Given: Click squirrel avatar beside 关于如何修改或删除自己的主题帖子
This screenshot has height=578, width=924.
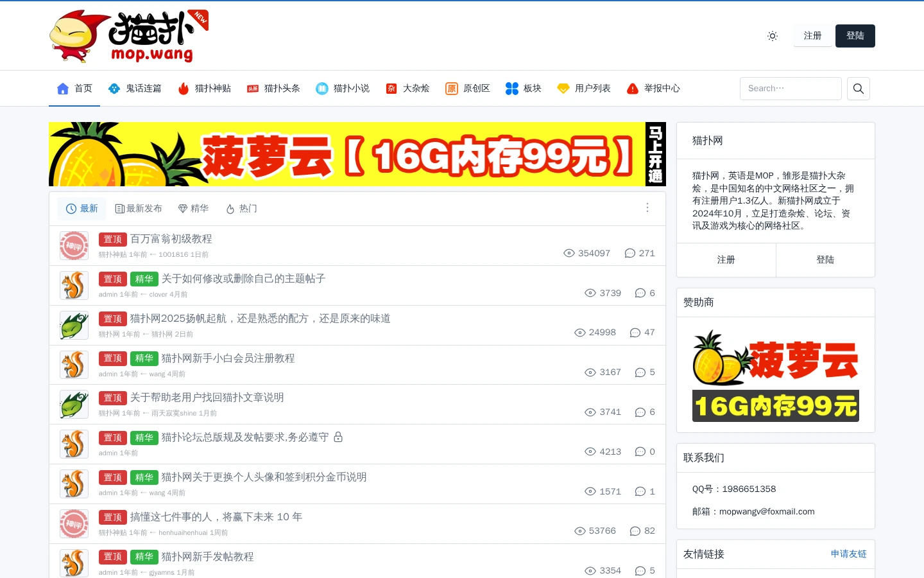Looking at the screenshot, I should click(x=74, y=286).
